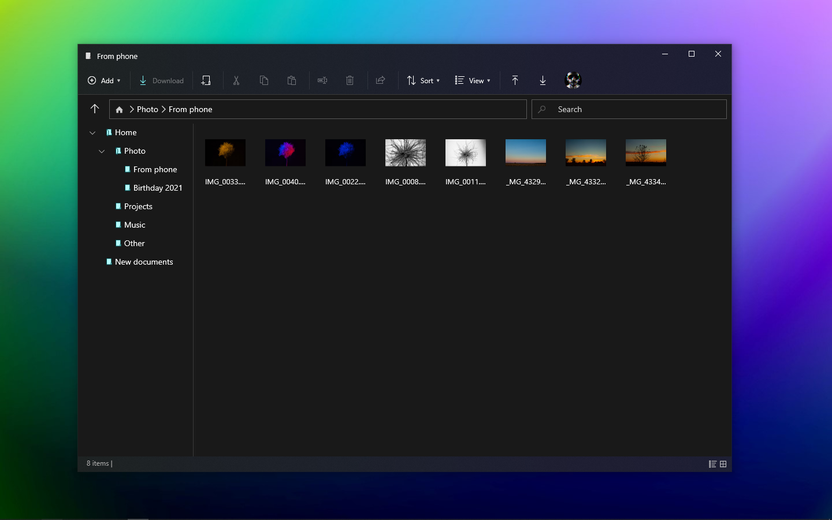Open the Sort dropdown
Viewport: 832px width, 520px height.
423,81
